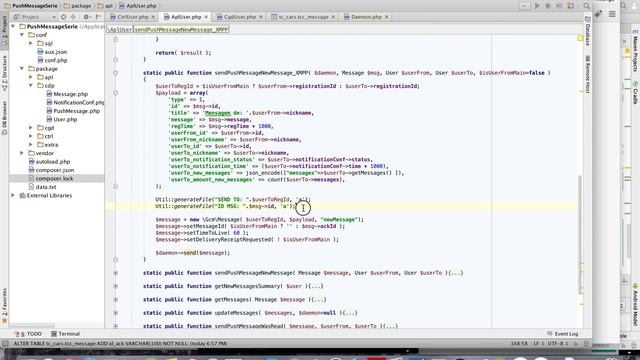The image size is (640, 360).
Task: Expand folded getNewMessagesSummary function
Action: [116, 286]
